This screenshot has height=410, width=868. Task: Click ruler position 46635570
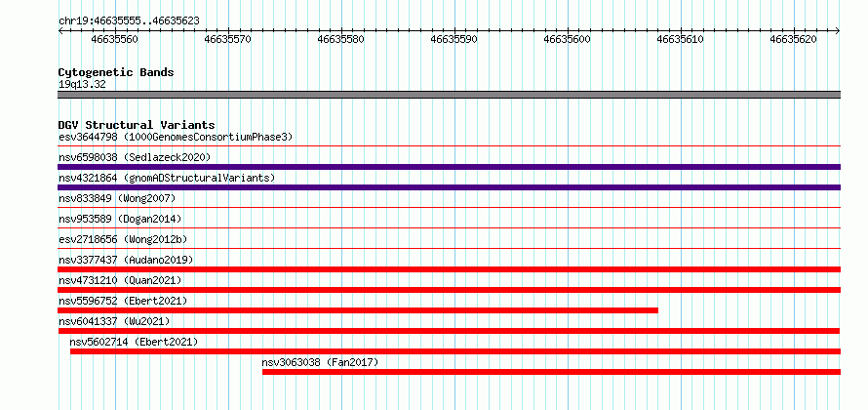coord(227,40)
